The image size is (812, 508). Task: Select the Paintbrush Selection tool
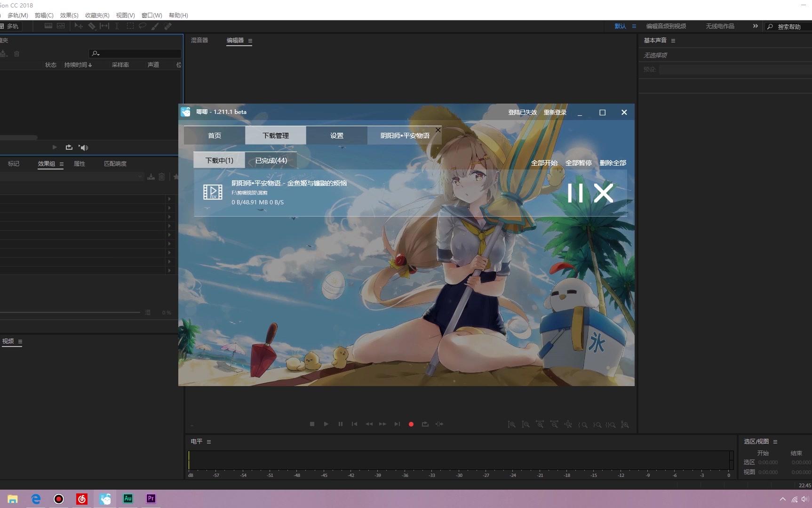pyautogui.click(x=155, y=26)
